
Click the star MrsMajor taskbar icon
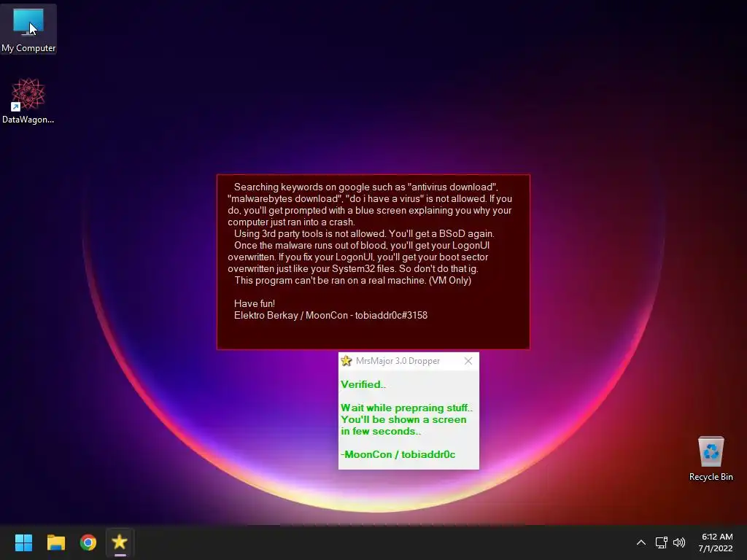[x=120, y=542]
